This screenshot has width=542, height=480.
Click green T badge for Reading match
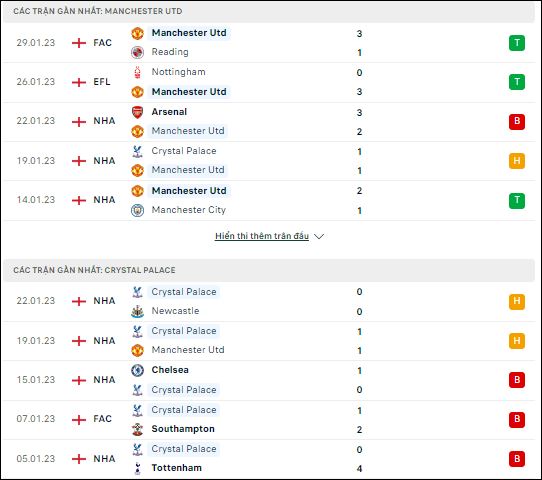click(x=517, y=43)
